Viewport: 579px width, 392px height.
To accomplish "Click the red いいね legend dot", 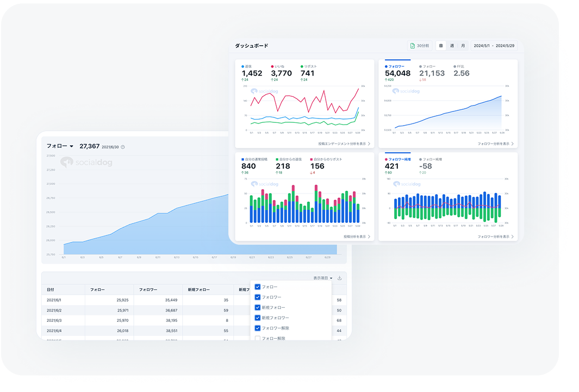I will pos(272,66).
